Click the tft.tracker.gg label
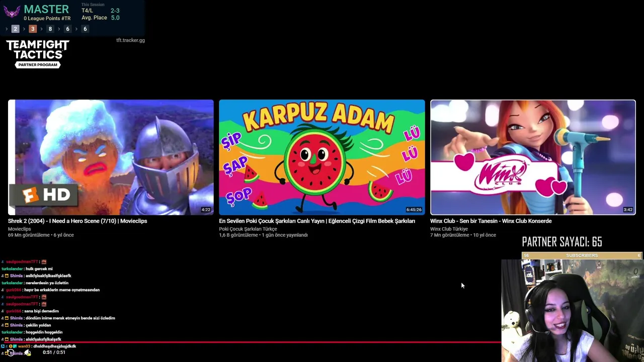 click(130, 40)
